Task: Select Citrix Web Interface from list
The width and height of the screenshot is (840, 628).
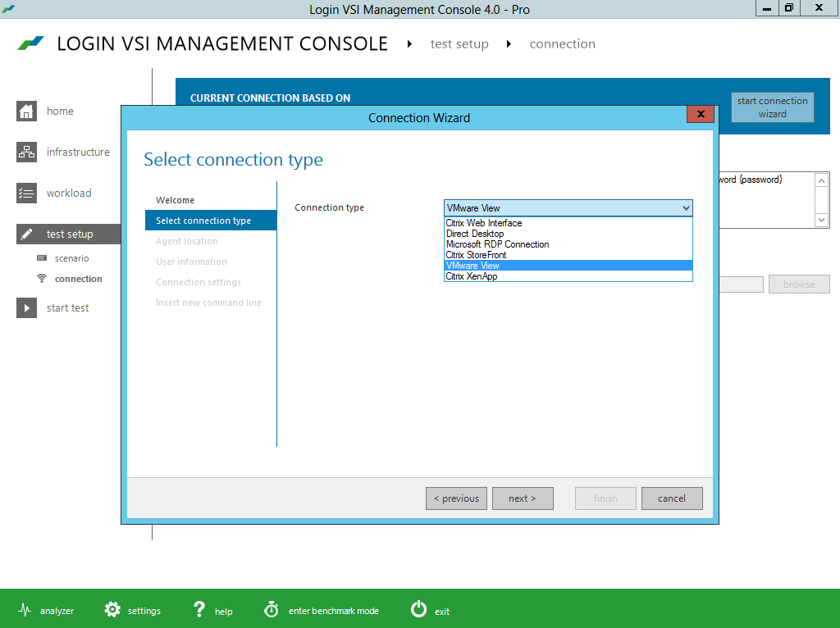Action: (484, 223)
